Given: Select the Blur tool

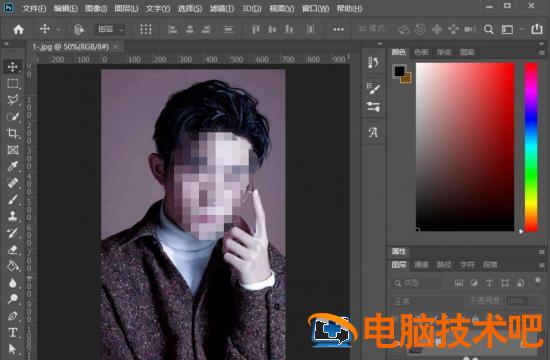Looking at the screenshot, I should (x=13, y=283).
